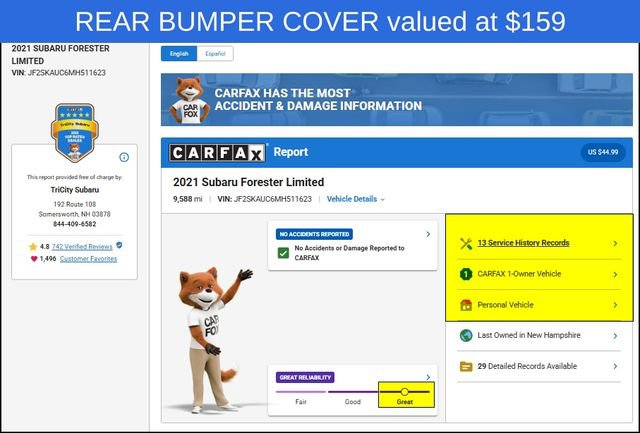Click the Good label on reliability scale
The image size is (640, 433).
pos(353,402)
